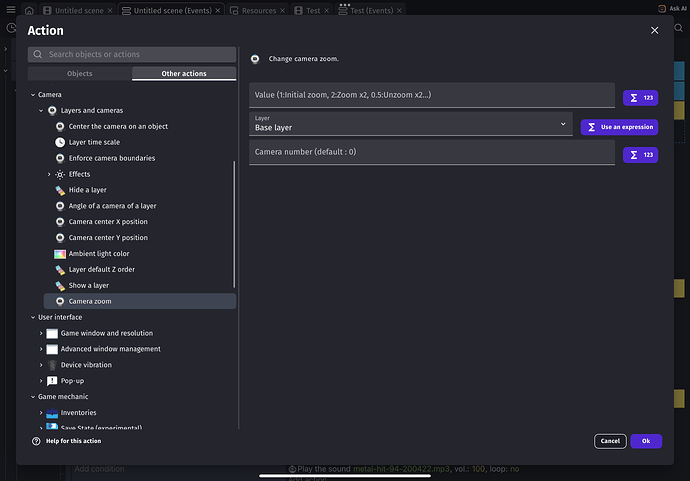Choose the Angle of a camera action

(x=112, y=206)
